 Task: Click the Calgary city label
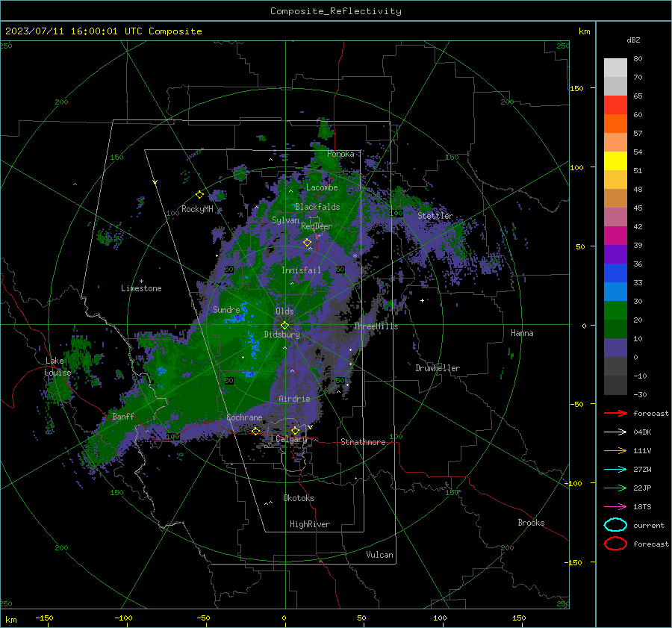291,439
